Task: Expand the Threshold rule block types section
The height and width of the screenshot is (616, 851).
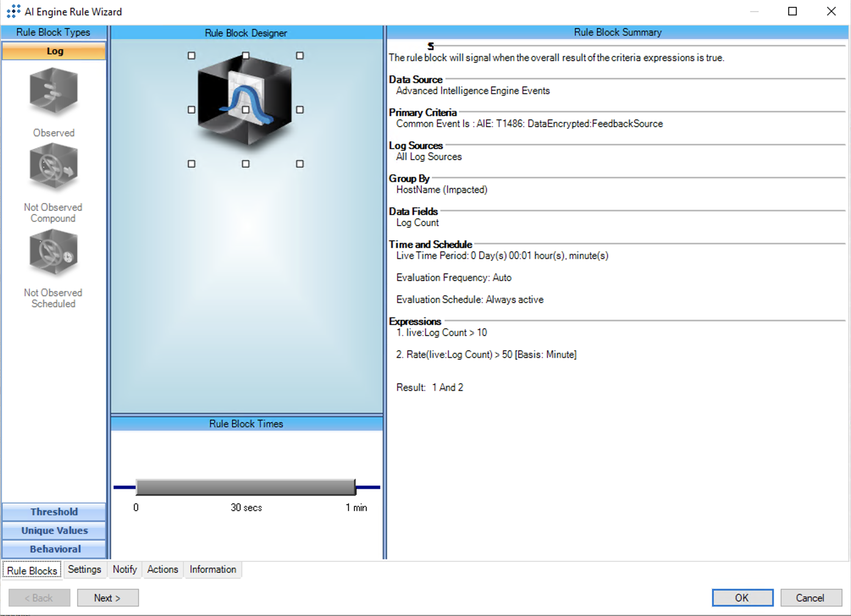Action: [54, 511]
